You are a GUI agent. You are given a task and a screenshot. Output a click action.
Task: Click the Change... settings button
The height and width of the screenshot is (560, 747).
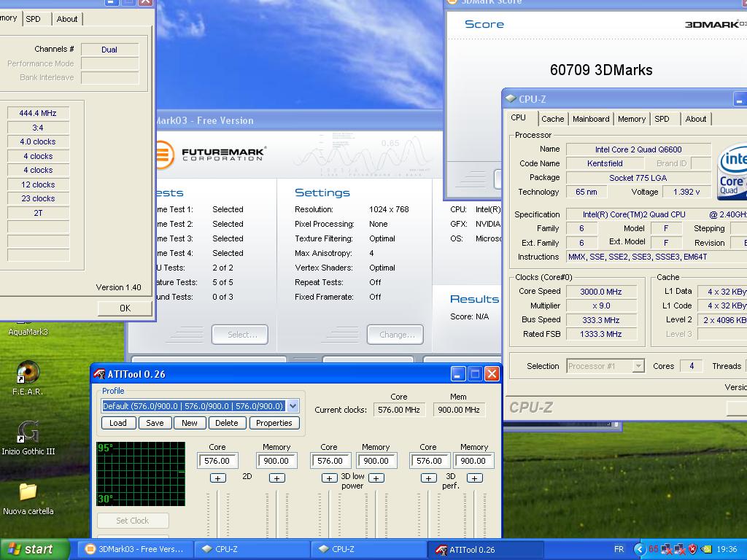[x=395, y=334]
